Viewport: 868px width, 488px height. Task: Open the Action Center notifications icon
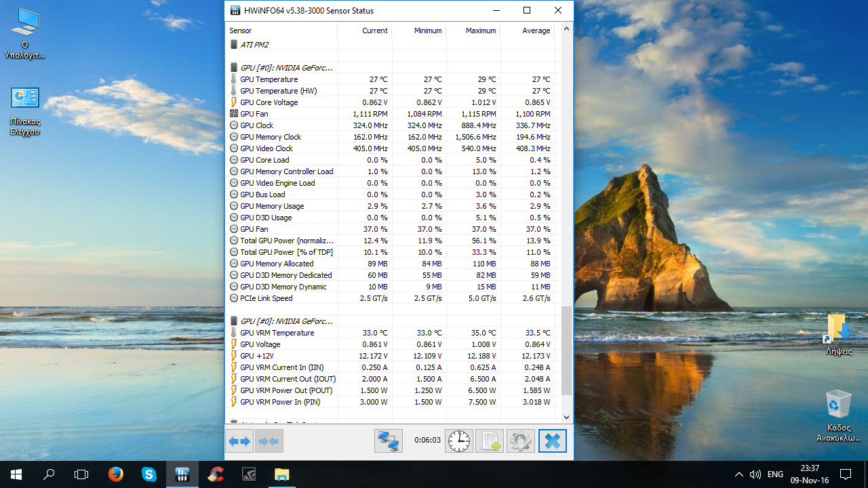tap(846, 474)
